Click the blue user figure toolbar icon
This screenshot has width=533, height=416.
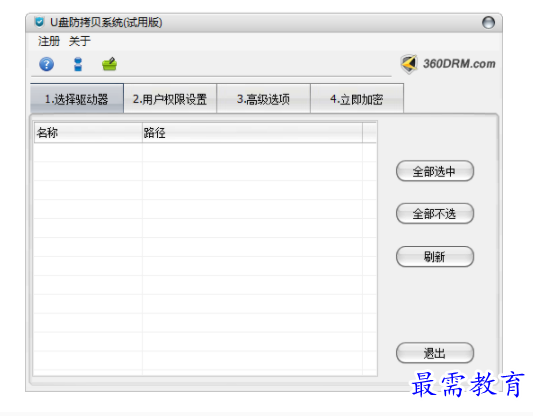click(78, 64)
